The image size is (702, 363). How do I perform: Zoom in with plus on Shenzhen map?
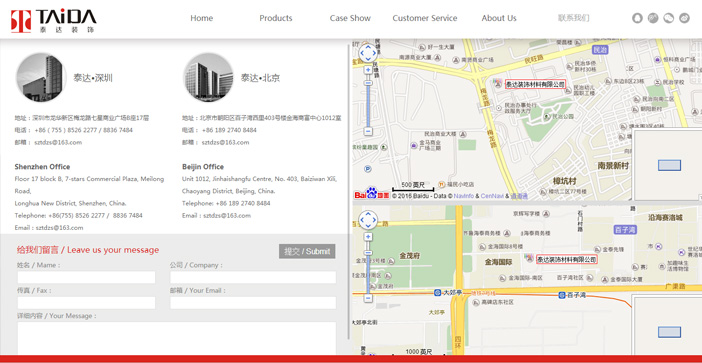[368, 70]
